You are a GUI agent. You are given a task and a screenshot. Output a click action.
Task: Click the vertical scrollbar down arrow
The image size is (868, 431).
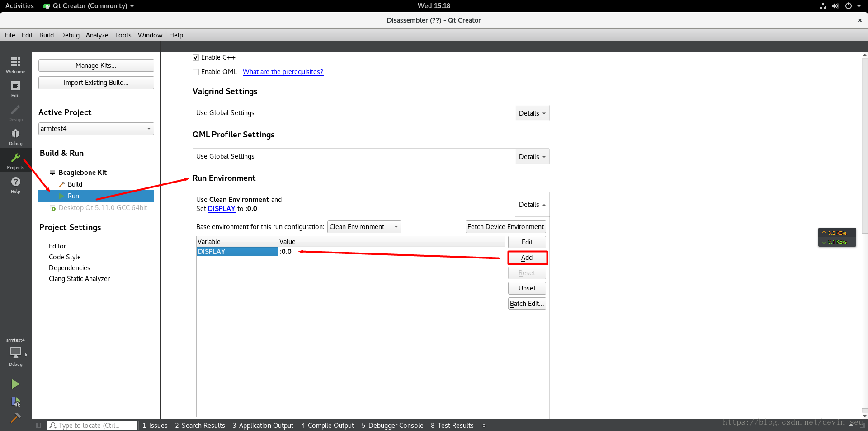coord(864,416)
